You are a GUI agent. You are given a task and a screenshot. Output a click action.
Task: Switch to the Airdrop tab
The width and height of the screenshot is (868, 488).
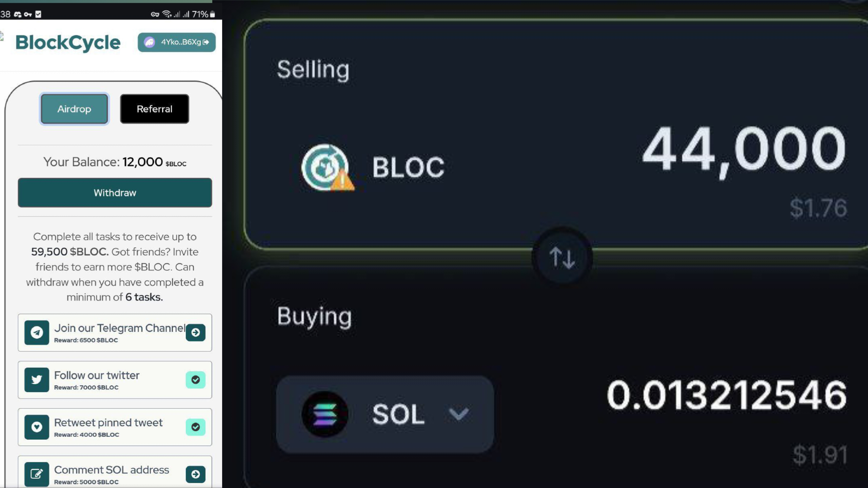point(74,109)
